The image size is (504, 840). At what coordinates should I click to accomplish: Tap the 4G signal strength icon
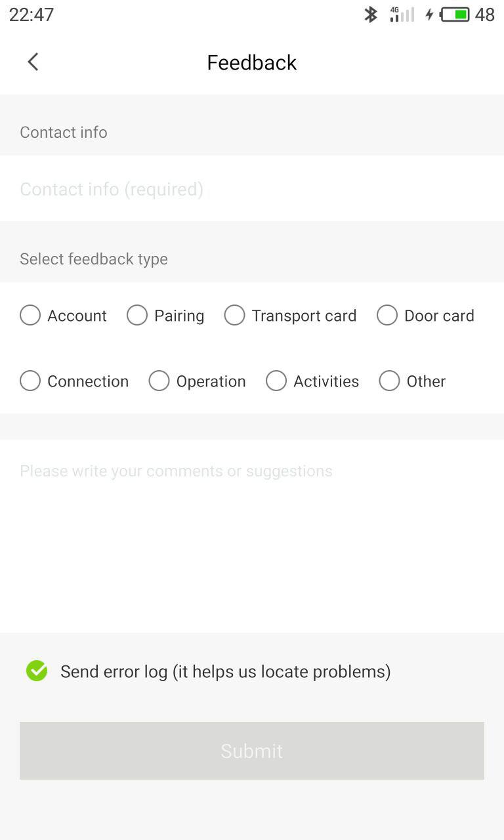402,14
